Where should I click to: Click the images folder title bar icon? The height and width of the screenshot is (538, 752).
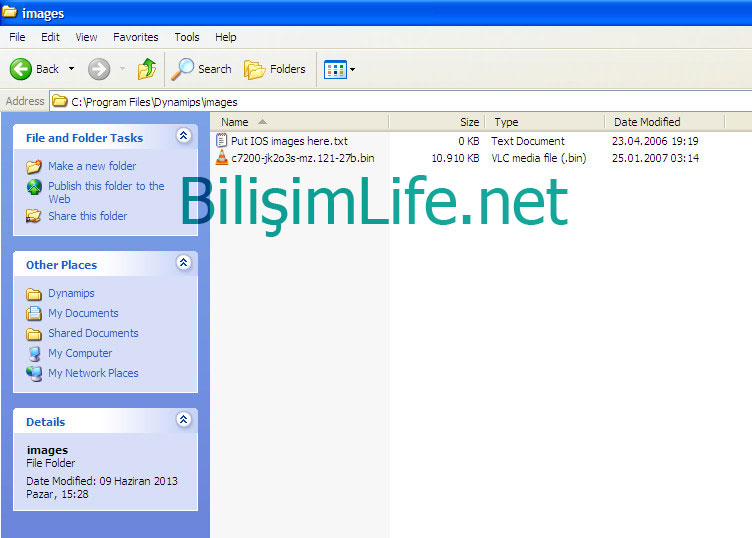pyautogui.click(x=9, y=12)
